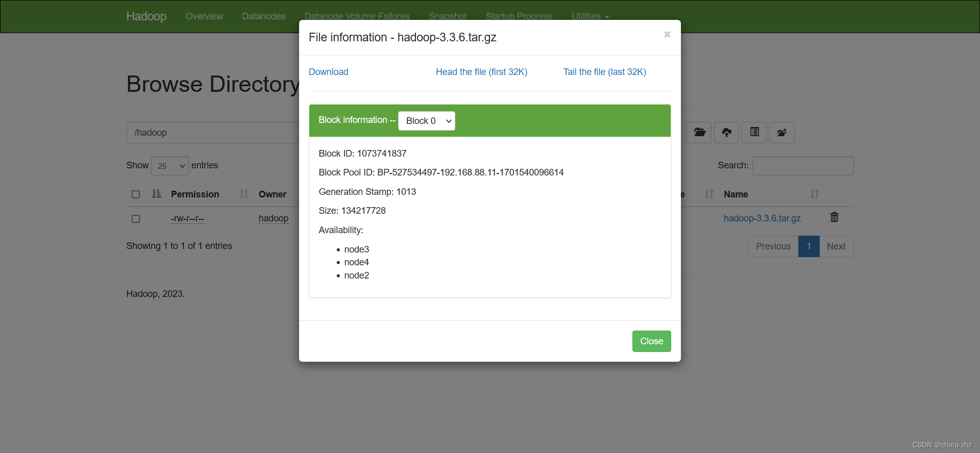Sort the Name column via its arrows
The image size is (980, 453).
(x=815, y=194)
